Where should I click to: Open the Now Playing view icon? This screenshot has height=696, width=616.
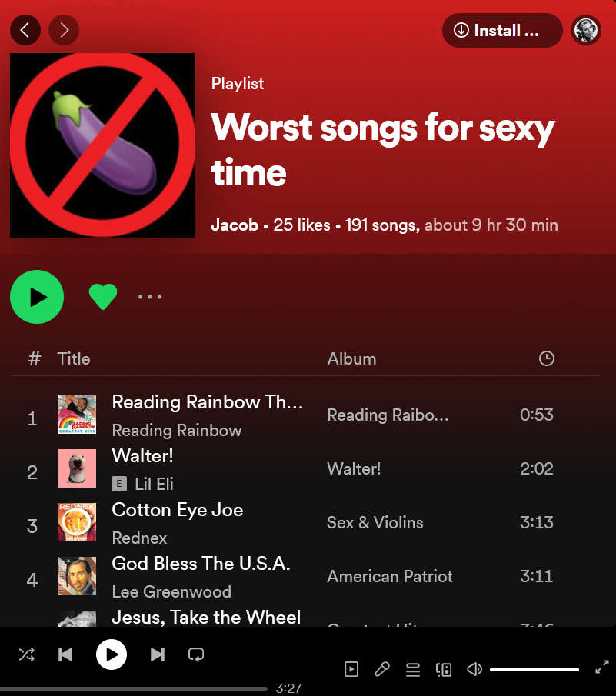[351, 669]
